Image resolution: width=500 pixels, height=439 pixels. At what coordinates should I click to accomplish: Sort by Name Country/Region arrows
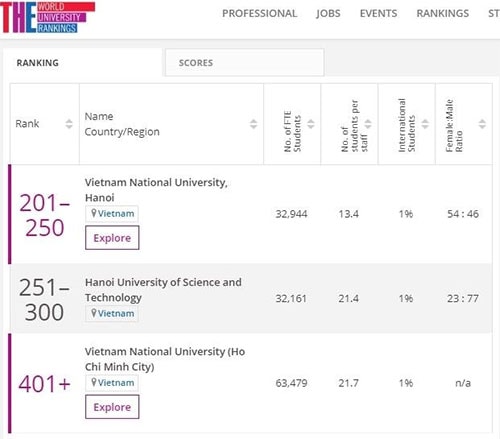[254, 124]
